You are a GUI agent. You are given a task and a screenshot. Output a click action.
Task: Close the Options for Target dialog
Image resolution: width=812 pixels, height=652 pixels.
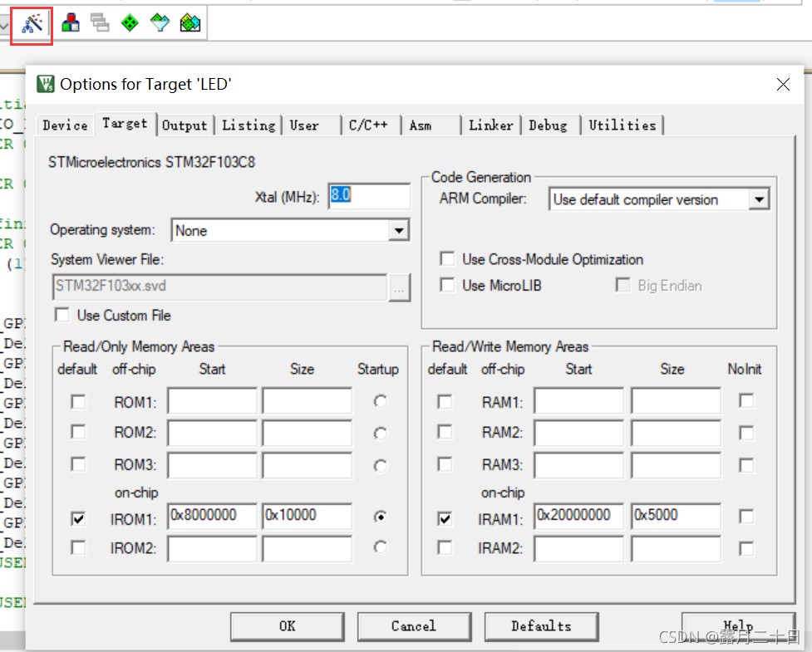coord(783,85)
